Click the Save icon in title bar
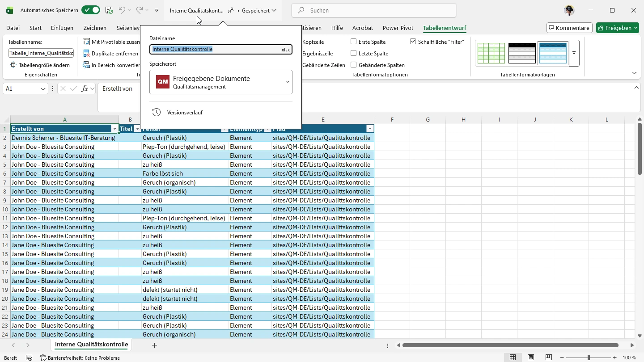 109,10
